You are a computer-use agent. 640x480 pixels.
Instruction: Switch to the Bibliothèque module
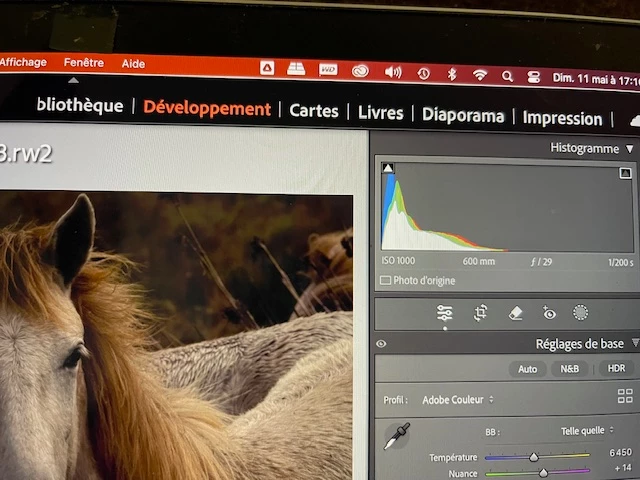click(x=80, y=105)
